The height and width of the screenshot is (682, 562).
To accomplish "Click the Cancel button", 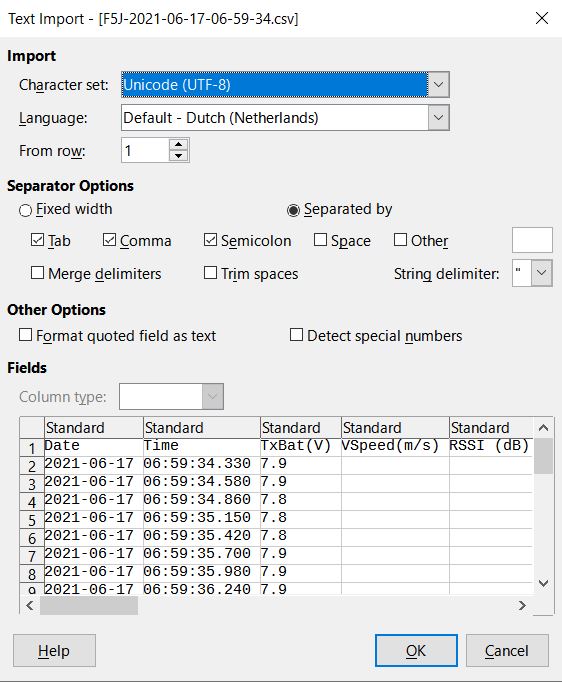I will tap(507, 651).
